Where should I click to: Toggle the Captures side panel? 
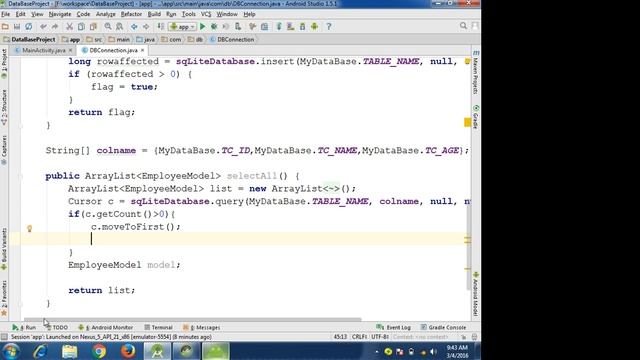click(4, 150)
